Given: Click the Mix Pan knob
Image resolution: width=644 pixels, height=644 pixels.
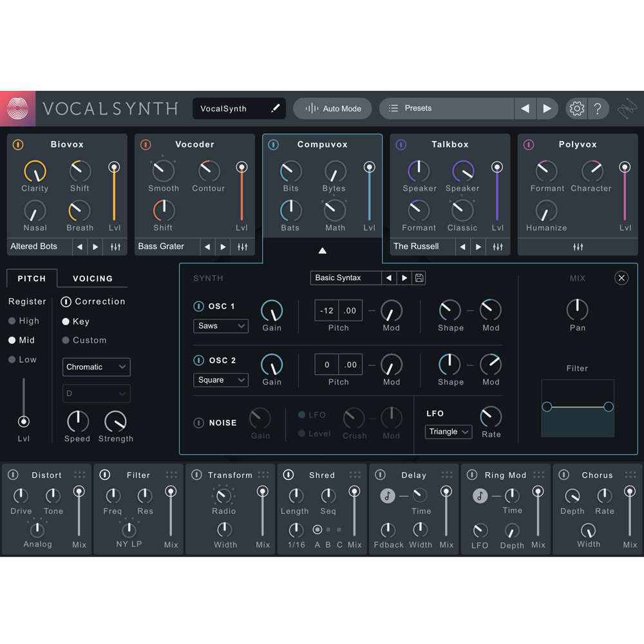Looking at the screenshot, I should click(x=578, y=310).
